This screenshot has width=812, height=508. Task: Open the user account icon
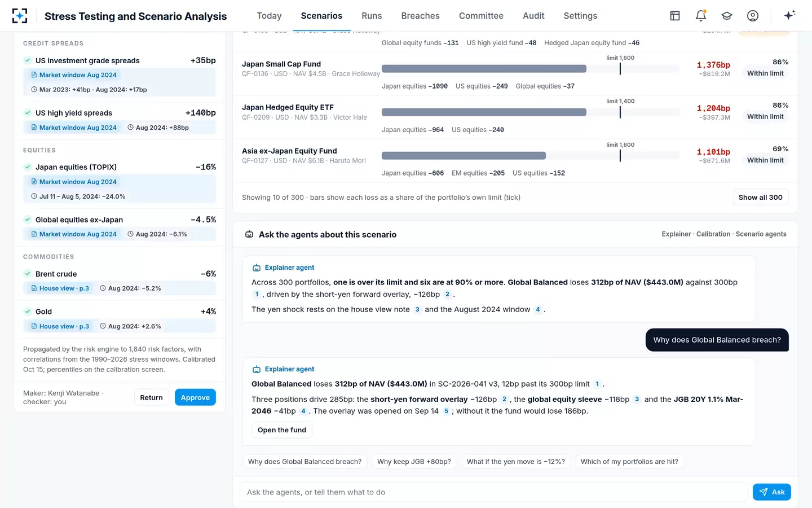coord(753,16)
